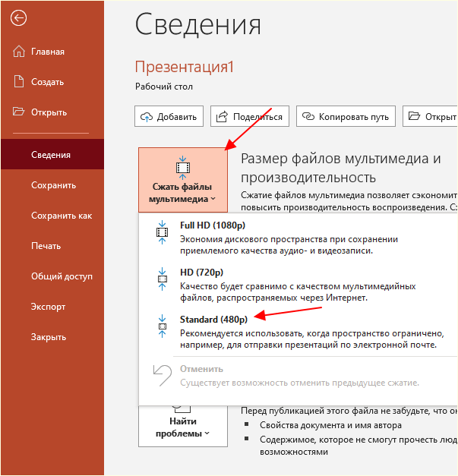This screenshot has width=458, height=476.
Task: Click the Сведения page heading
Action: (x=197, y=25)
